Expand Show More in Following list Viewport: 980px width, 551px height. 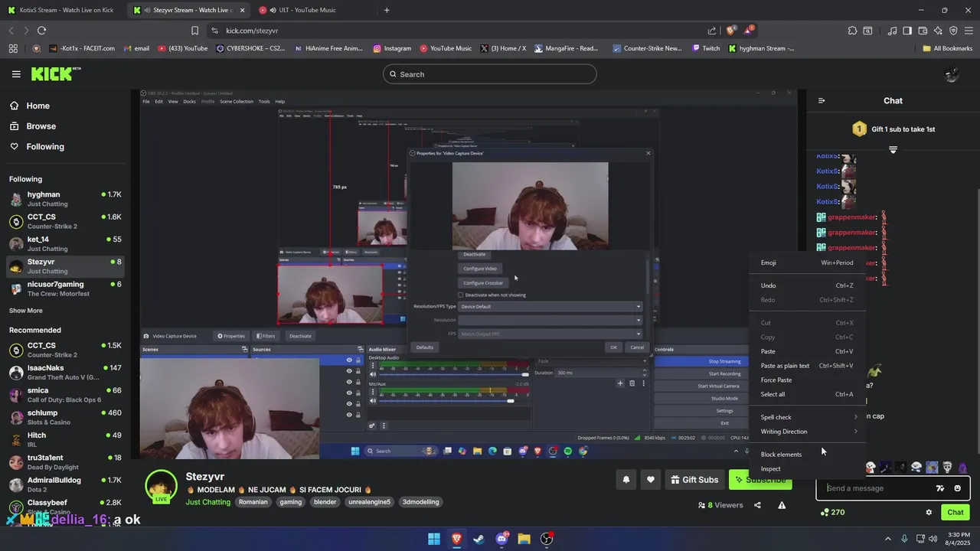pyautogui.click(x=26, y=311)
